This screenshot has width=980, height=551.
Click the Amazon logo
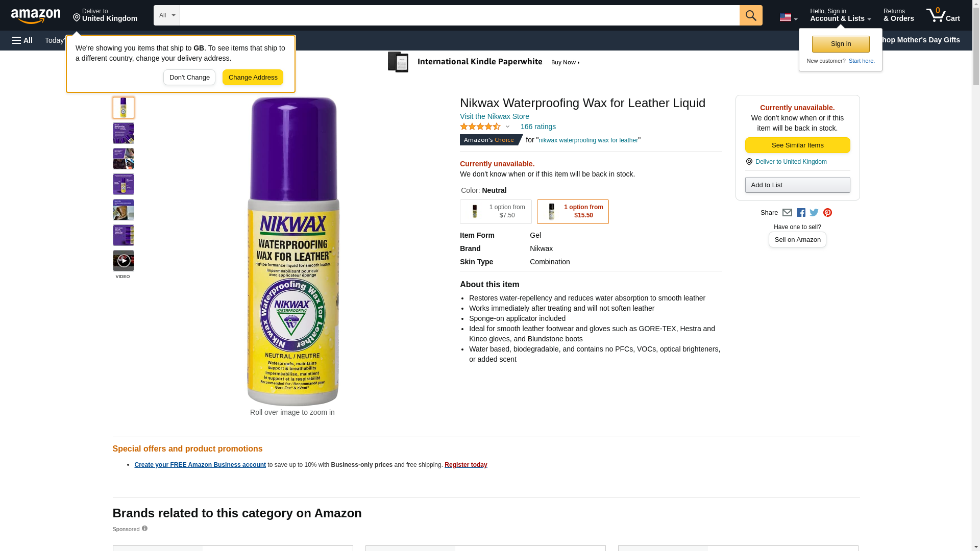click(36, 16)
